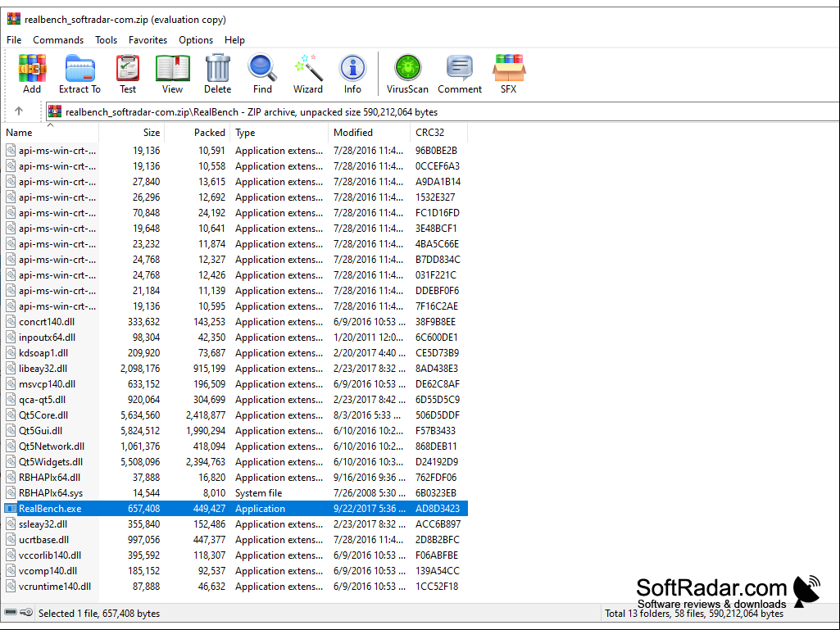Open the File menu
Image resolution: width=840 pixels, height=630 pixels.
[x=14, y=40]
